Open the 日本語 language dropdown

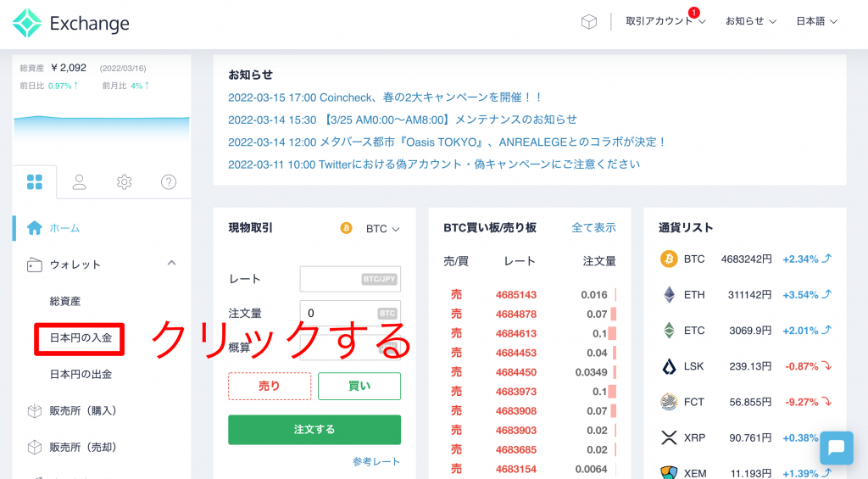tap(816, 21)
